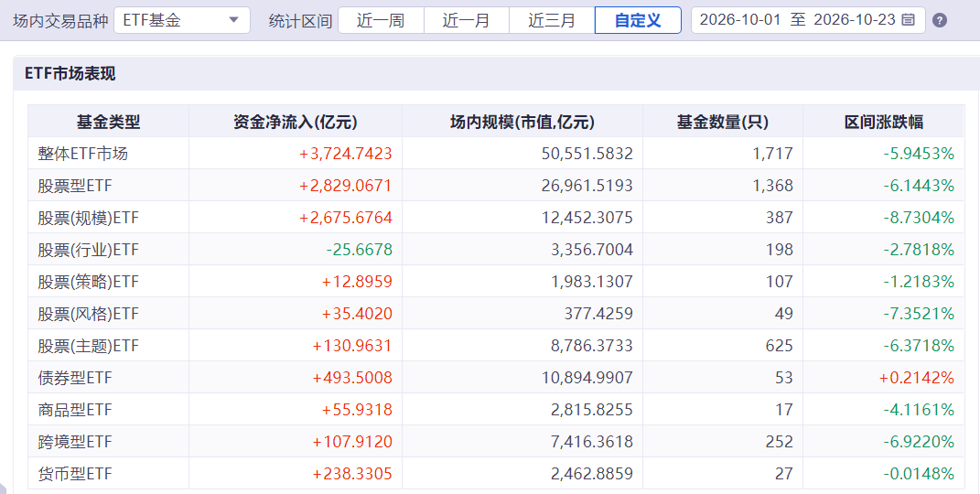Click the period change -7.3521%

[919, 314]
